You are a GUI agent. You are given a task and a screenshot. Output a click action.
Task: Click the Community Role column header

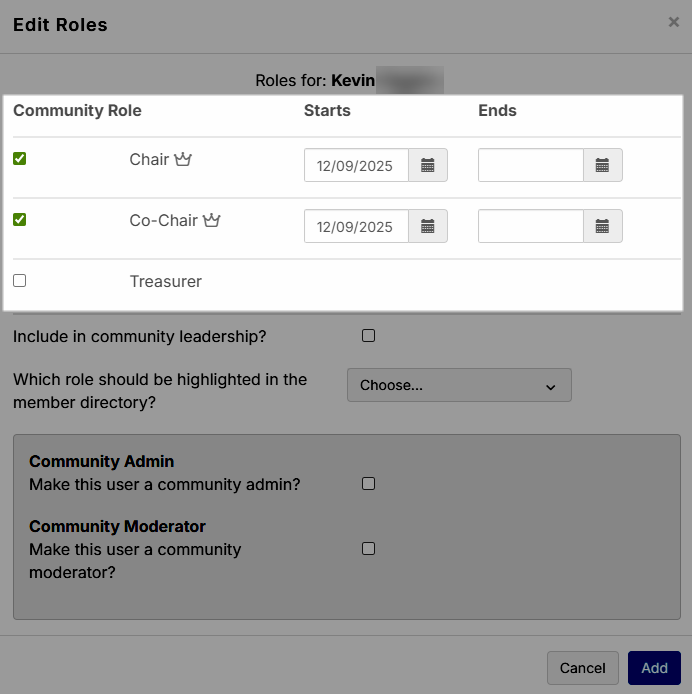77,110
